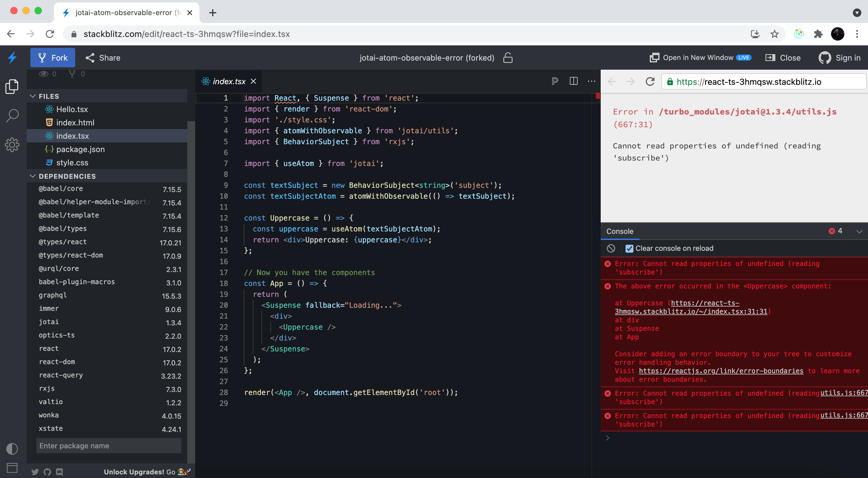Click the Fork button
868x478 pixels.
pos(52,58)
